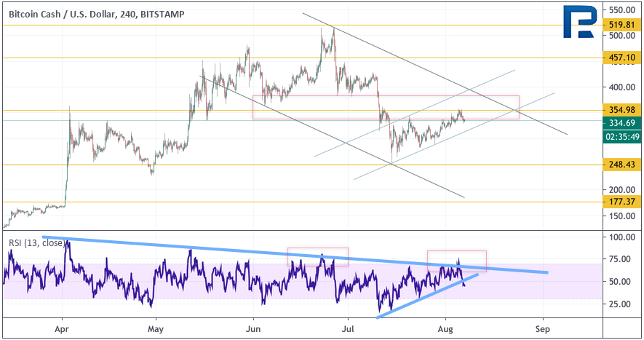Select the 248.43 price level label

(x=622, y=165)
